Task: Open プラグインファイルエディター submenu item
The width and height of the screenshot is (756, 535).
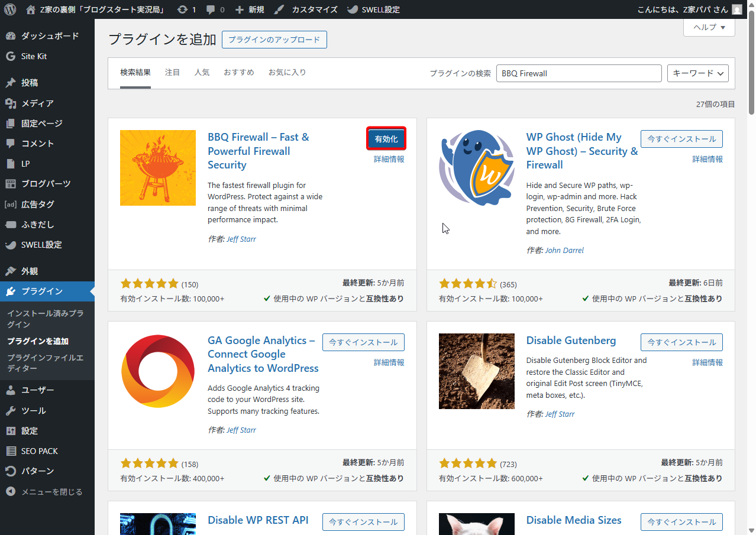Action: [46, 363]
